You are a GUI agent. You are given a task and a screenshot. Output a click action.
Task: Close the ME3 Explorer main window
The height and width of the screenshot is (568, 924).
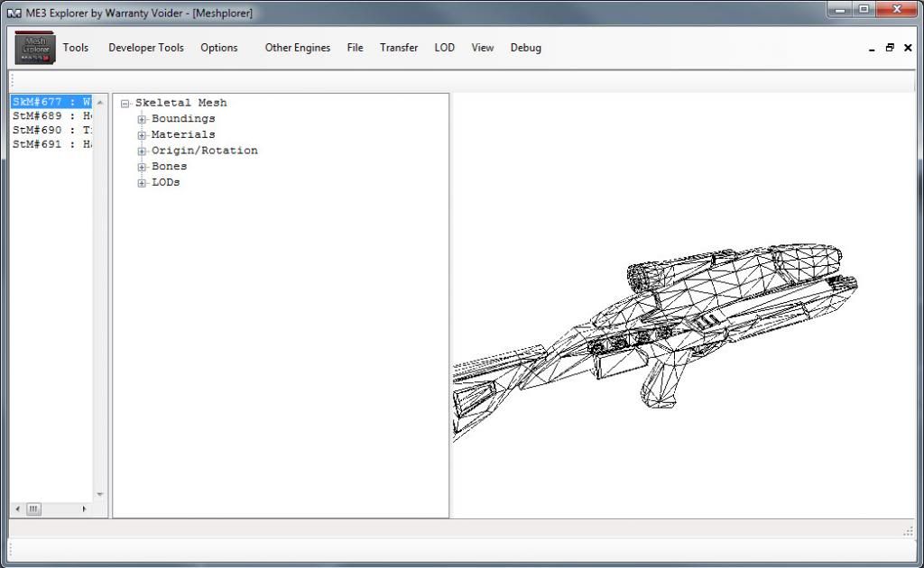click(x=897, y=9)
